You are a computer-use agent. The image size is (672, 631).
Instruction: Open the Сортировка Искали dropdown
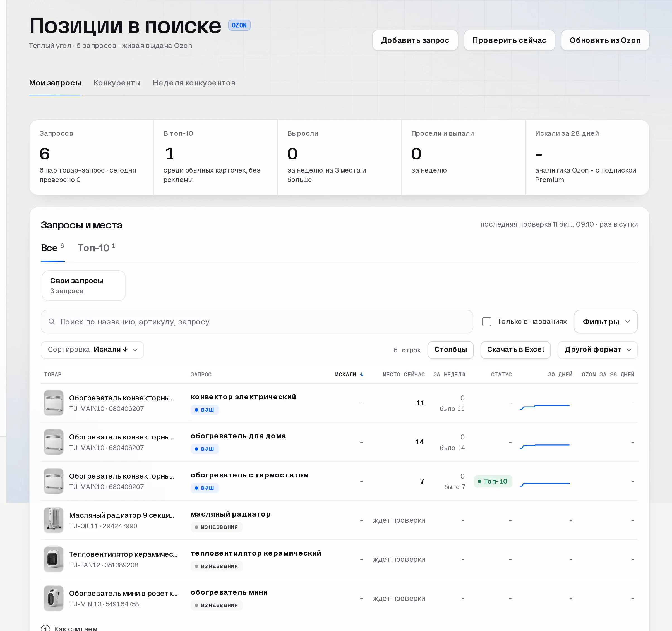coord(92,350)
